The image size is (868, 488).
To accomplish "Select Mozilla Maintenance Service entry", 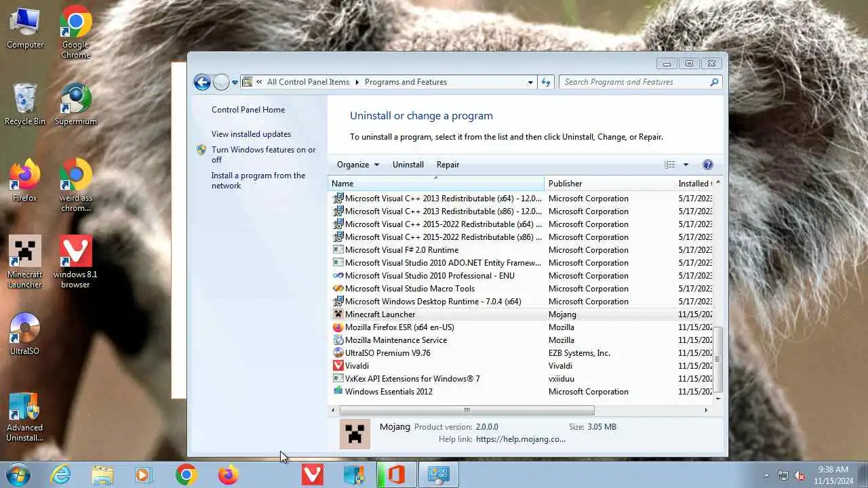I will coord(521,340).
